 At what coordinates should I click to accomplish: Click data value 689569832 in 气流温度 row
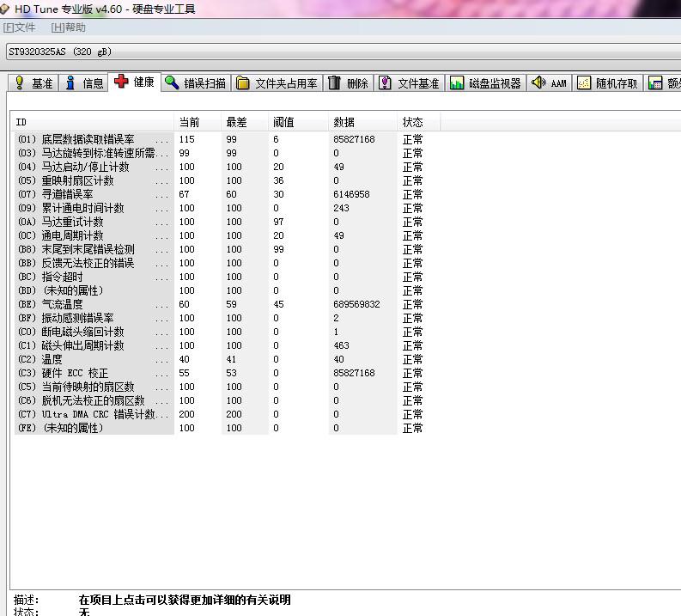pos(356,304)
